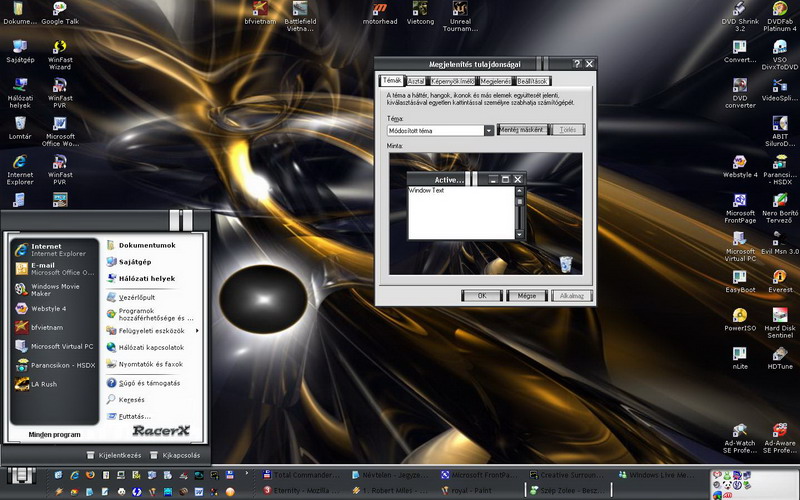Open Websyle 4 desktop icon
The height and width of the screenshot is (500, 800).
pyautogui.click(x=740, y=166)
